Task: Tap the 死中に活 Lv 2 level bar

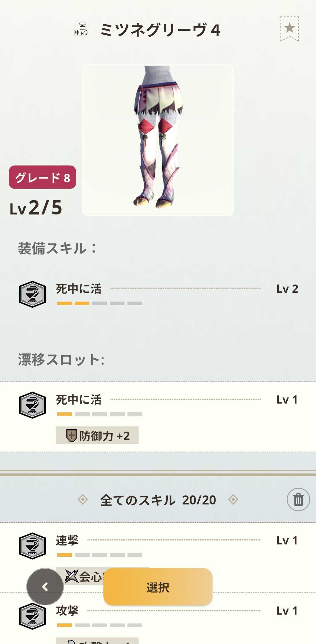Action: [100, 303]
